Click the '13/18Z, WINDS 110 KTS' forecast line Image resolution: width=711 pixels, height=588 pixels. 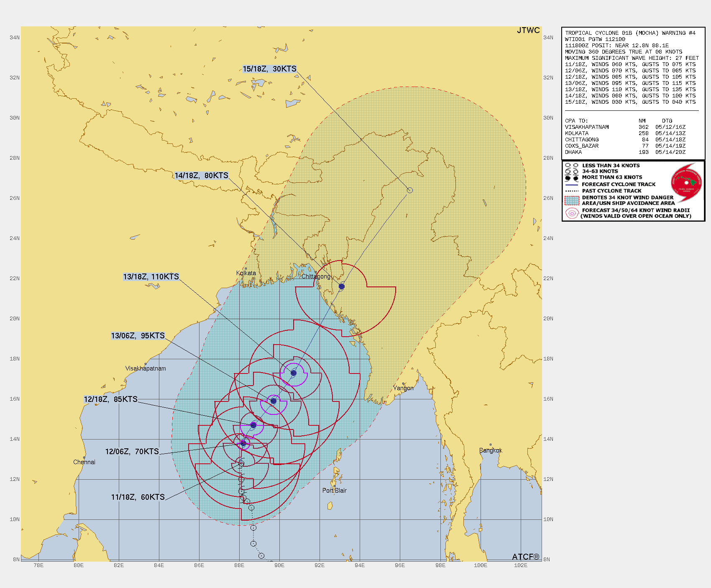[630, 89]
